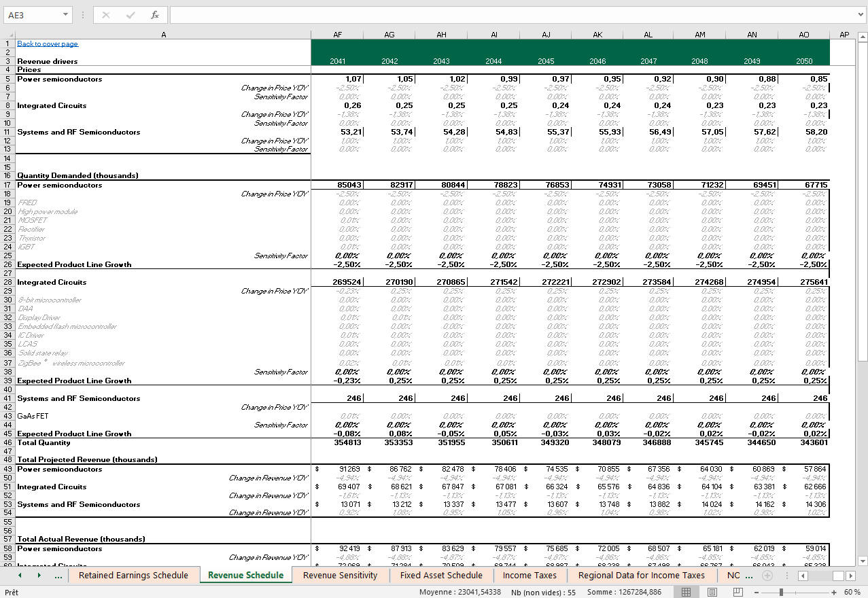The image size is (868, 598).
Task: Select the 2041 year header cell
Action: tap(337, 61)
